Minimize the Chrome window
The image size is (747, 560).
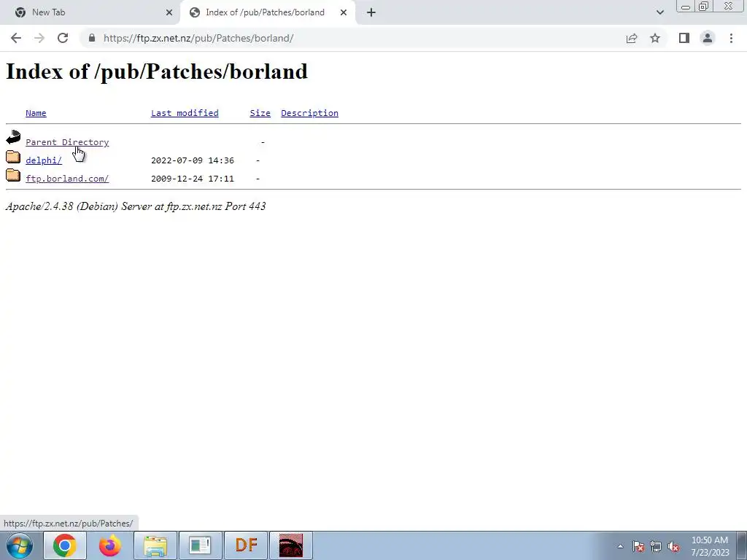pos(686,7)
